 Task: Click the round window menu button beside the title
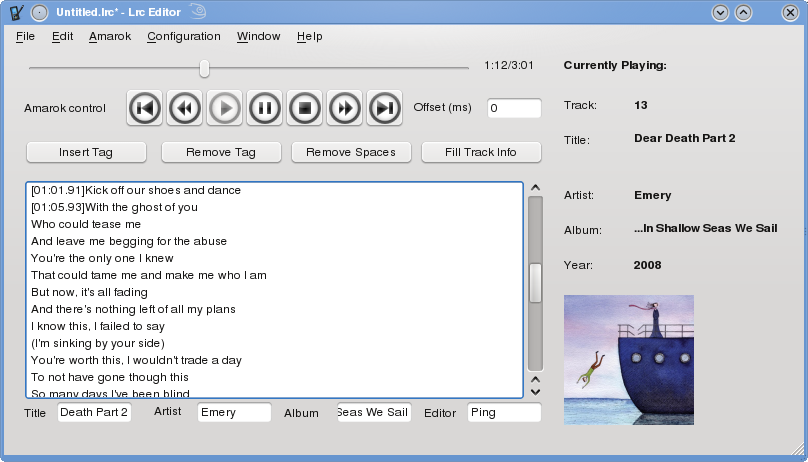tap(40, 12)
